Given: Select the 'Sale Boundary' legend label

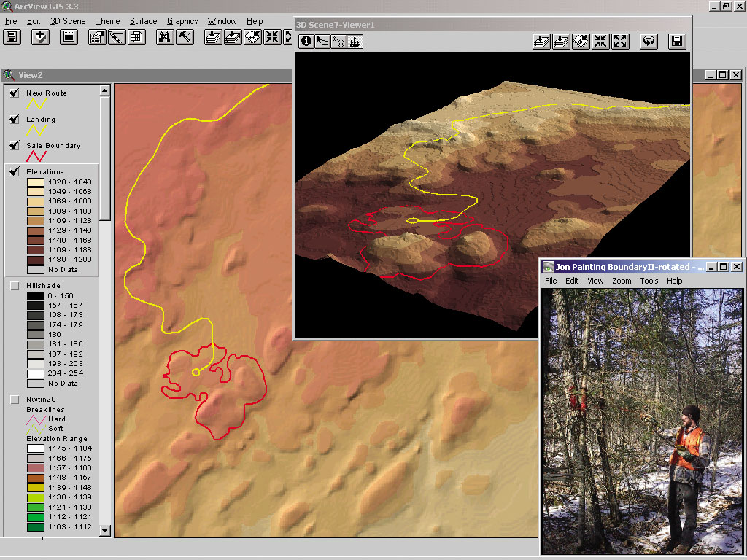Looking at the screenshot, I should (53, 145).
